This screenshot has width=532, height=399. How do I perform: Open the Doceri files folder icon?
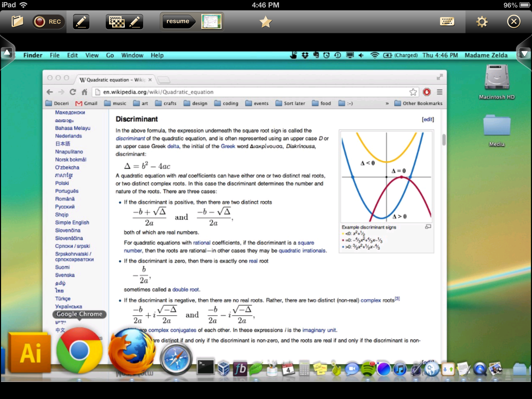pos(17,22)
